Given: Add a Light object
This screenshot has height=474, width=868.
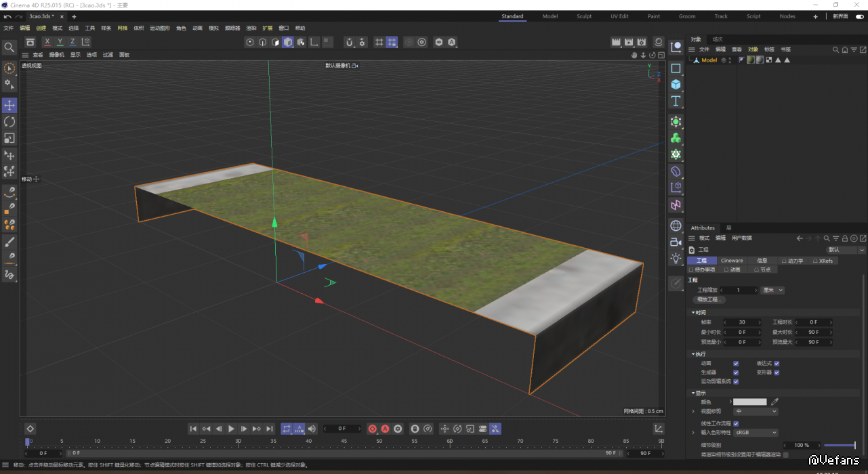Looking at the screenshot, I should pyautogui.click(x=676, y=258).
